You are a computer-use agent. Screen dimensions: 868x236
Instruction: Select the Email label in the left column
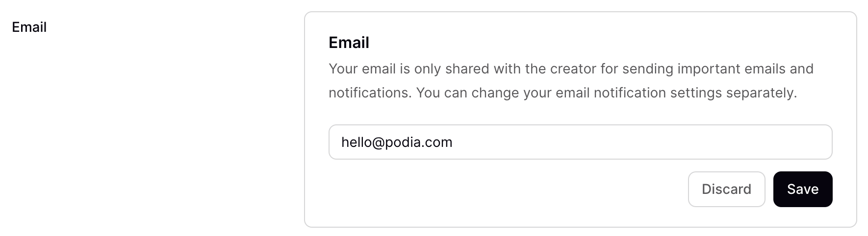point(29,27)
